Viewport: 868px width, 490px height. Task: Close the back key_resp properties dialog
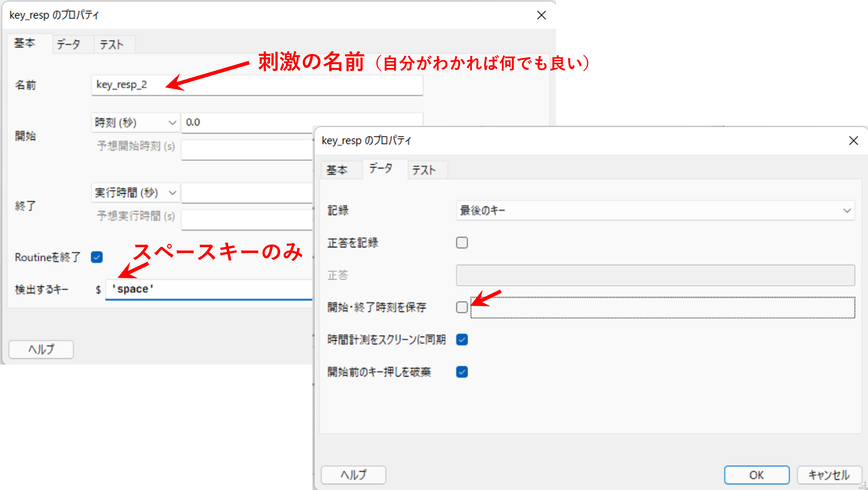542,15
